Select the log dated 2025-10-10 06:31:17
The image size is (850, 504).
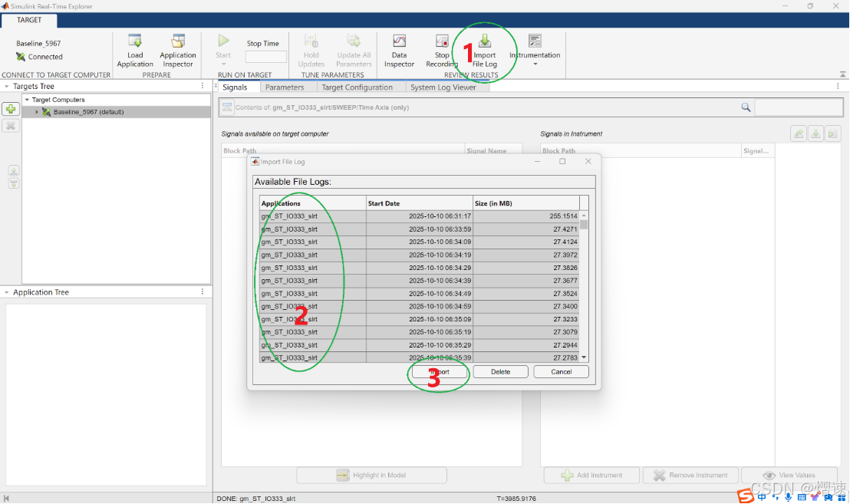419,216
